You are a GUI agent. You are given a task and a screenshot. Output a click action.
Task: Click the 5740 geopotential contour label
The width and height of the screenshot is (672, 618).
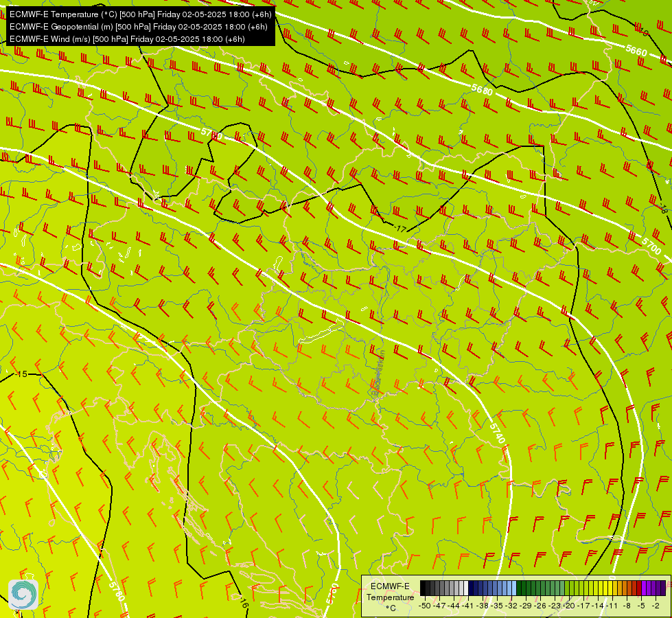(x=497, y=433)
